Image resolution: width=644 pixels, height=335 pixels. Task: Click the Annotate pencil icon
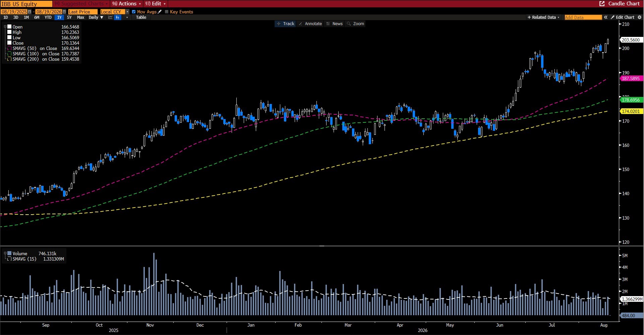[300, 24]
